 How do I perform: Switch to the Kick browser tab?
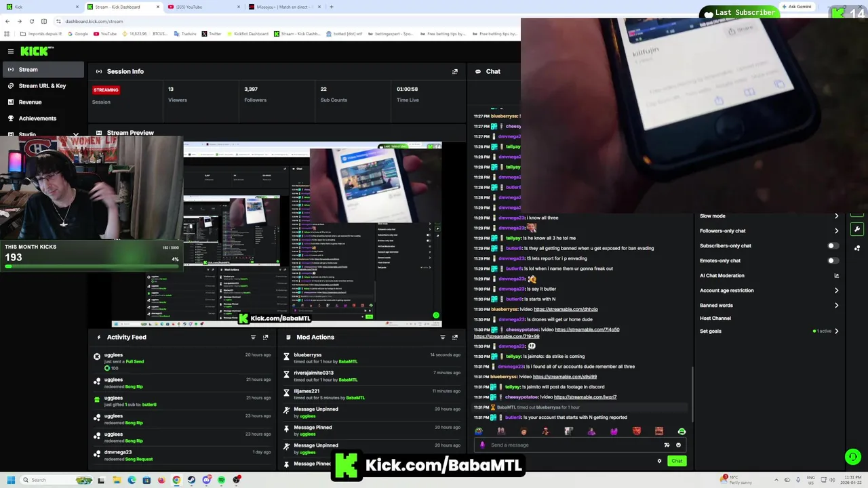pos(42,7)
